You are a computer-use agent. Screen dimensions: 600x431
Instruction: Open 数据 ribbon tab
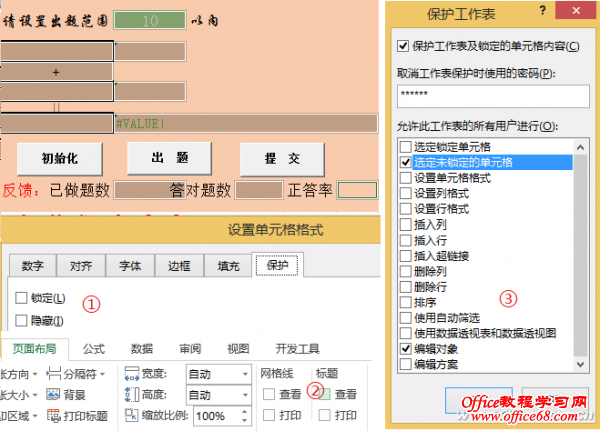[x=142, y=349]
